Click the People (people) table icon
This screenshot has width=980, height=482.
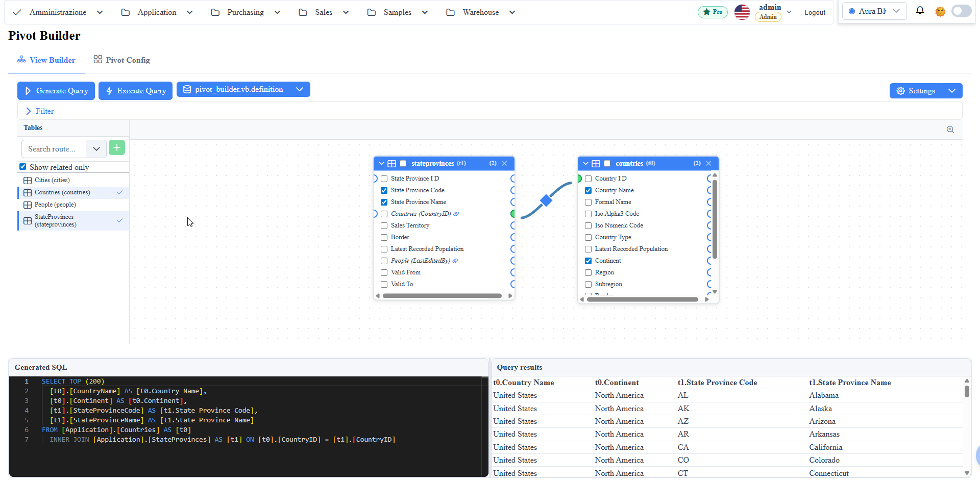pyautogui.click(x=28, y=205)
